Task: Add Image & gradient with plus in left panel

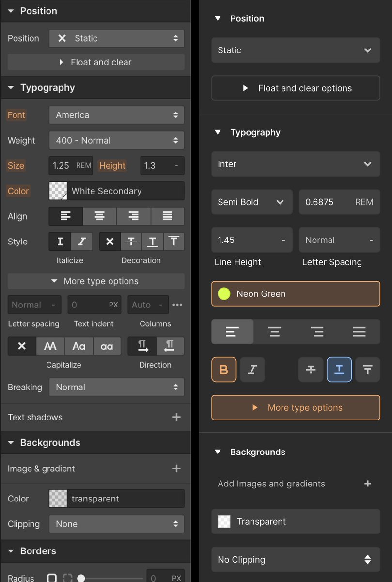Action: [x=176, y=469]
